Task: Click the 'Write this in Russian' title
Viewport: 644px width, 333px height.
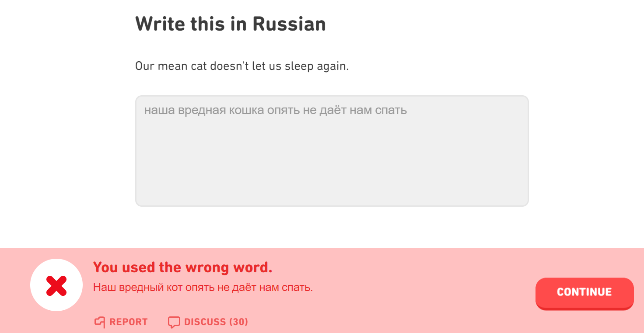Action: point(231,24)
